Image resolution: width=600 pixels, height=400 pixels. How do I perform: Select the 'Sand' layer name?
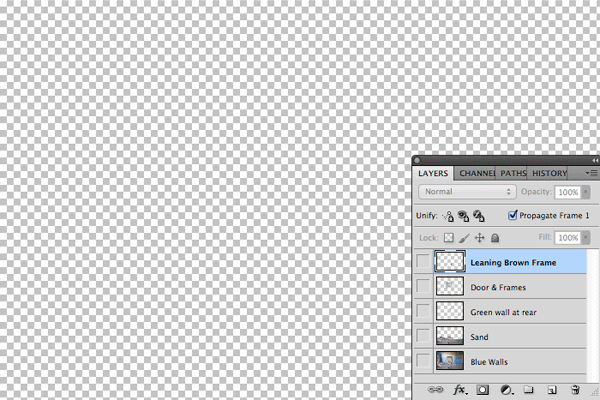(x=479, y=337)
